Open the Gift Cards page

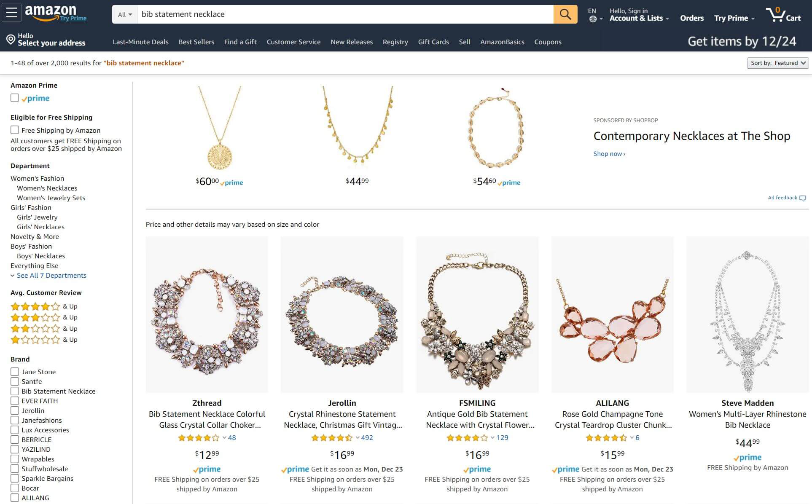(433, 42)
